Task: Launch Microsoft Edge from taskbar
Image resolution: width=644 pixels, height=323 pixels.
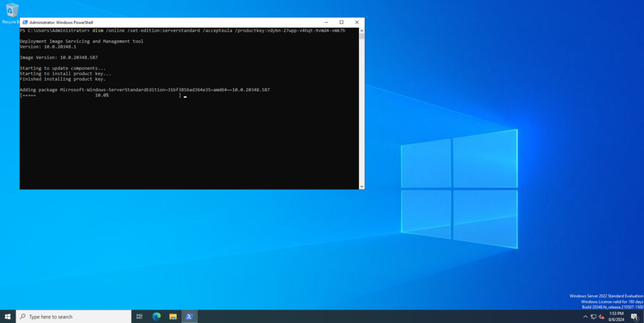Action: pyautogui.click(x=157, y=317)
